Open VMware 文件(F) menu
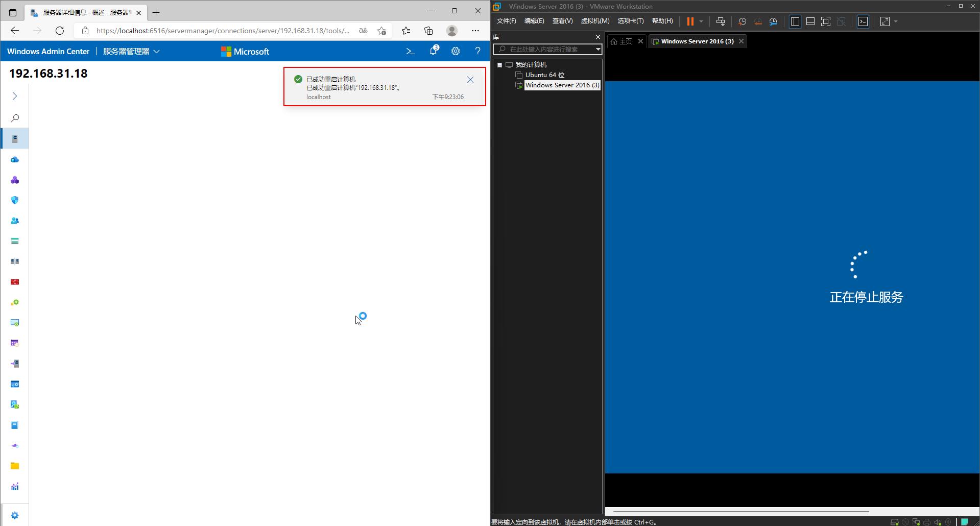The height and width of the screenshot is (526, 980). (506, 21)
